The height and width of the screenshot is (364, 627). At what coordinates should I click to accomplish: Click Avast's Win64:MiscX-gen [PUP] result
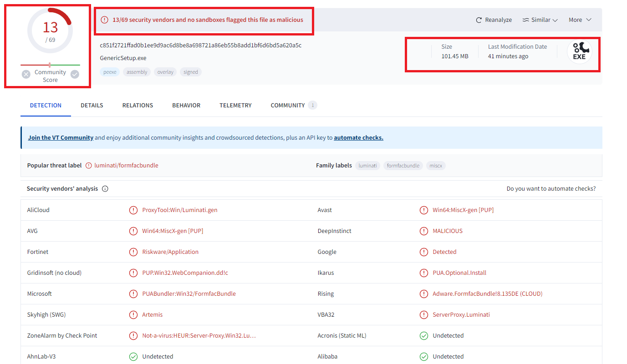(463, 210)
